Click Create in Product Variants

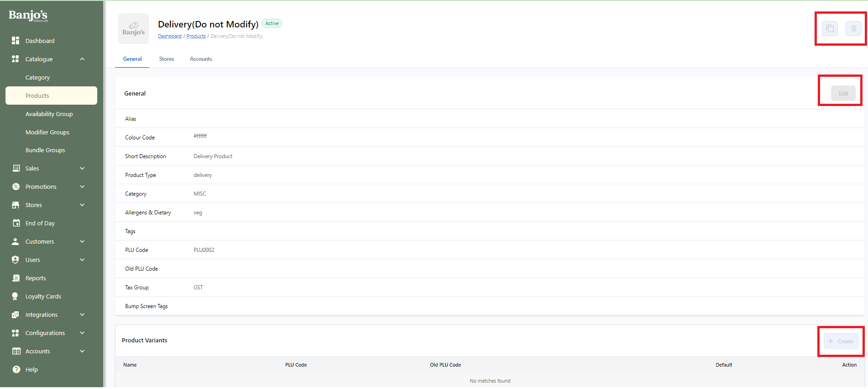(x=841, y=341)
